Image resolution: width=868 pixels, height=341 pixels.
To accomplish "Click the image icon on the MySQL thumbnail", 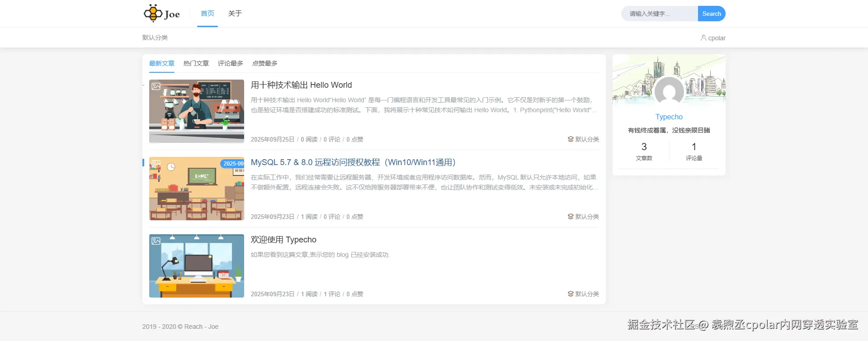I will [156, 164].
